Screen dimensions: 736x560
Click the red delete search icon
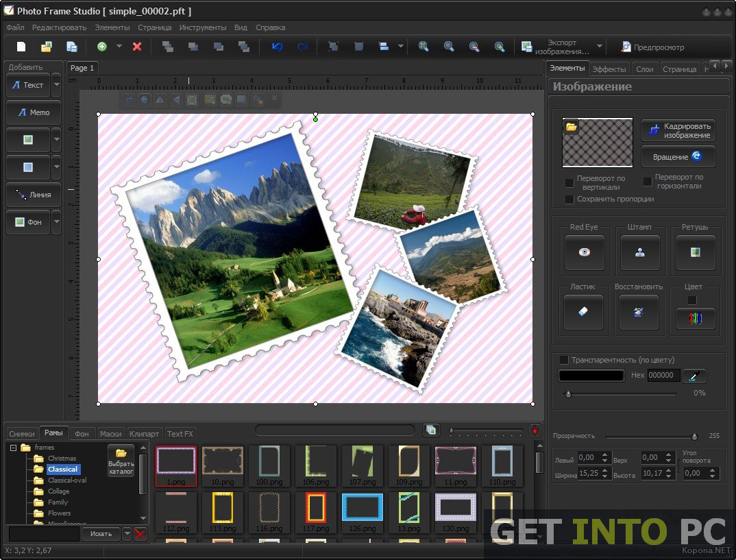coord(140,534)
